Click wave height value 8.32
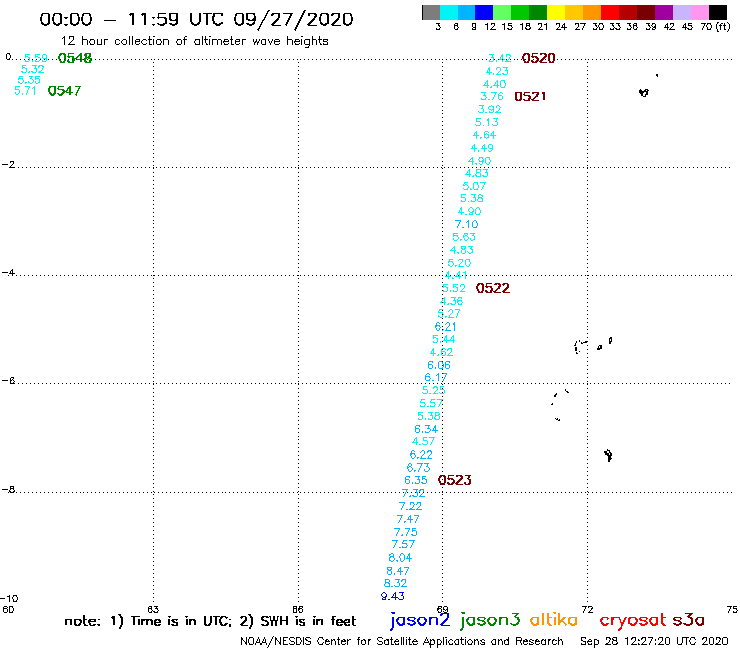740x650 pixels. point(395,583)
